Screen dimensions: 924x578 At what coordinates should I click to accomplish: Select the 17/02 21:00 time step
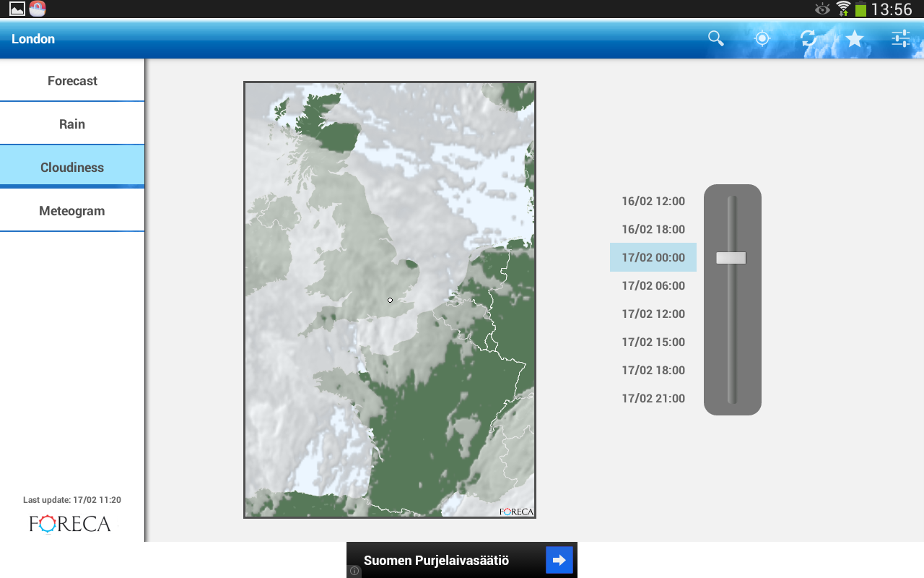pyautogui.click(x=653, y=398)
